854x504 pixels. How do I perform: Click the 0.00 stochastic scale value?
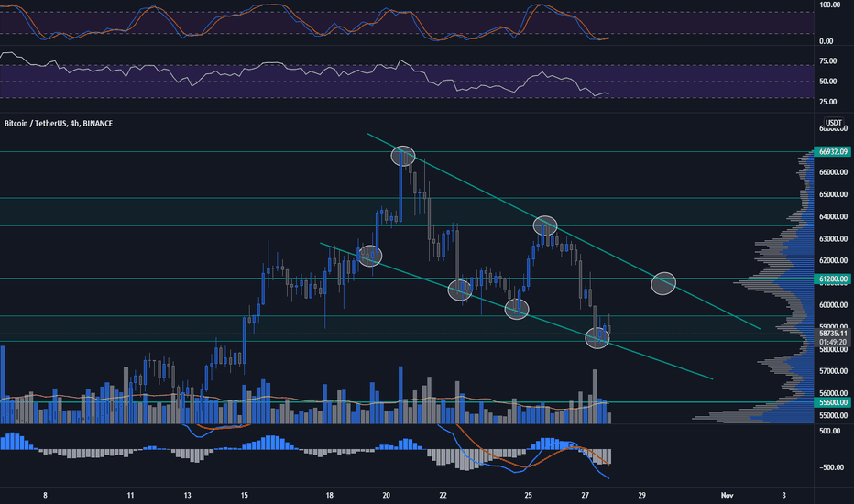(x=827, y=41)
